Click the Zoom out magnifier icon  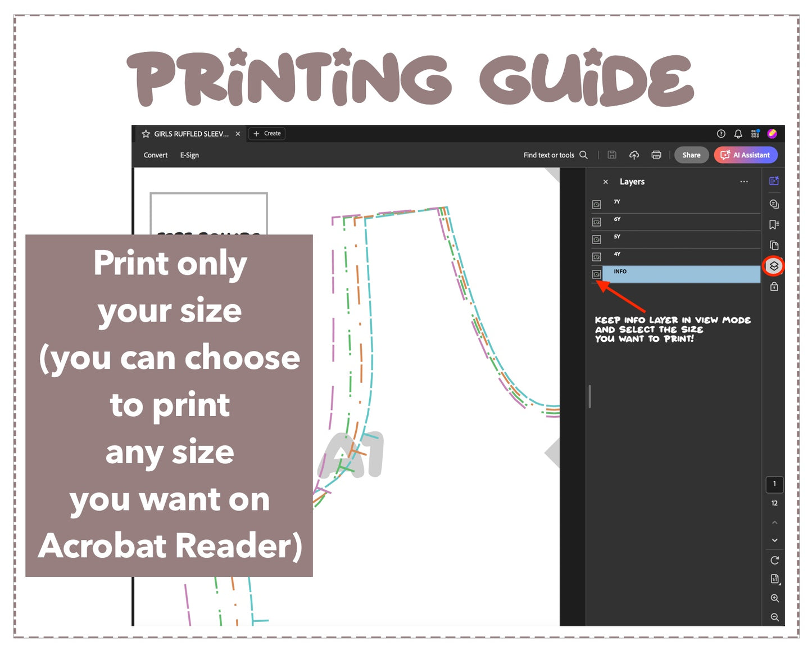click(x=774, y=617)
